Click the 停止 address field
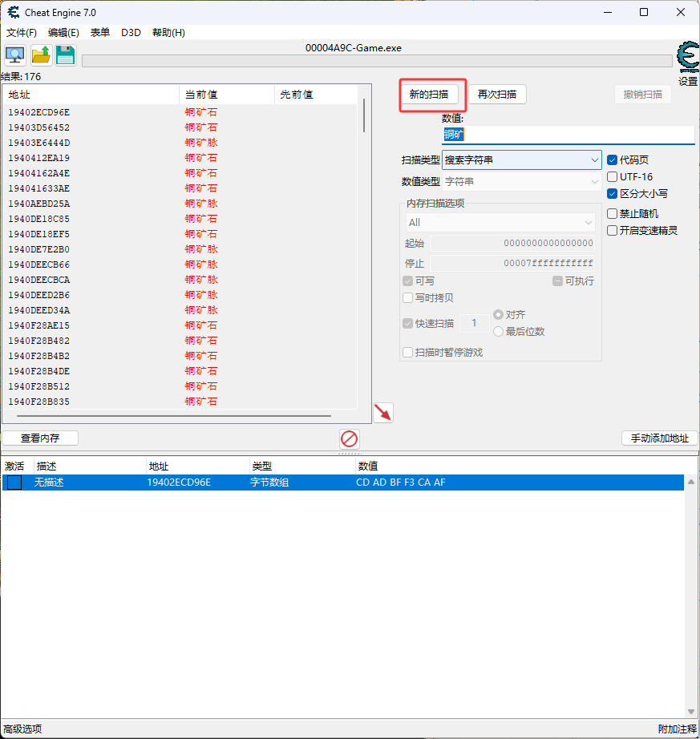This screenshot has height=739, width=700. (512, 263)
